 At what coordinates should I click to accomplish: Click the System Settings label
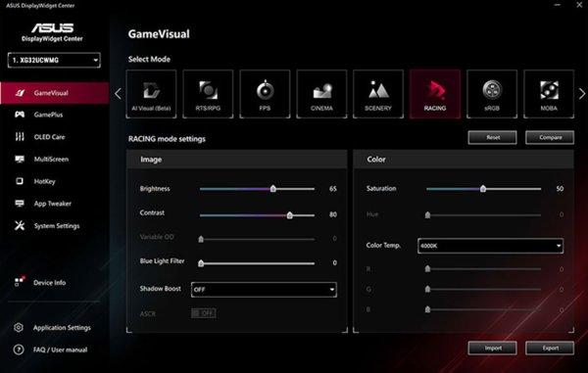(57, 226)
